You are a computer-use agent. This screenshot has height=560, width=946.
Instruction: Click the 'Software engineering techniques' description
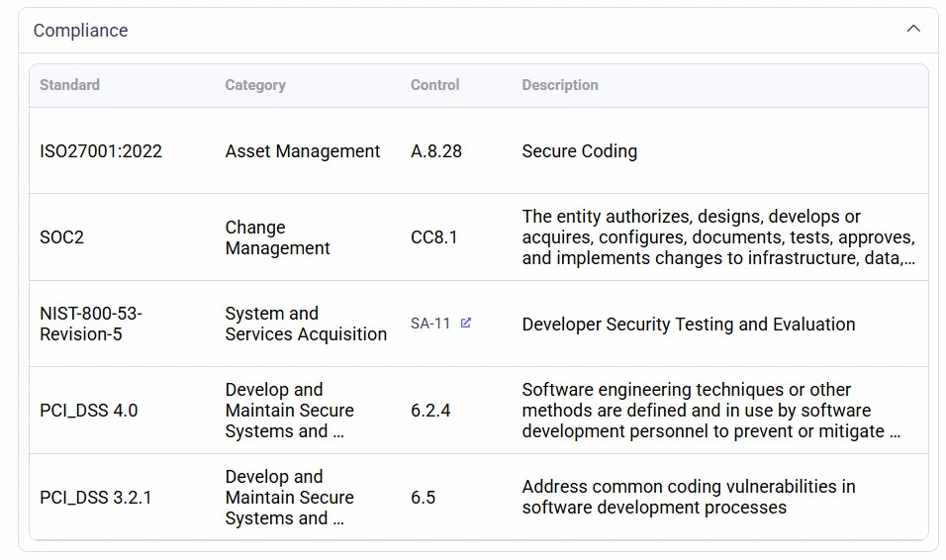tap(710, 411)
